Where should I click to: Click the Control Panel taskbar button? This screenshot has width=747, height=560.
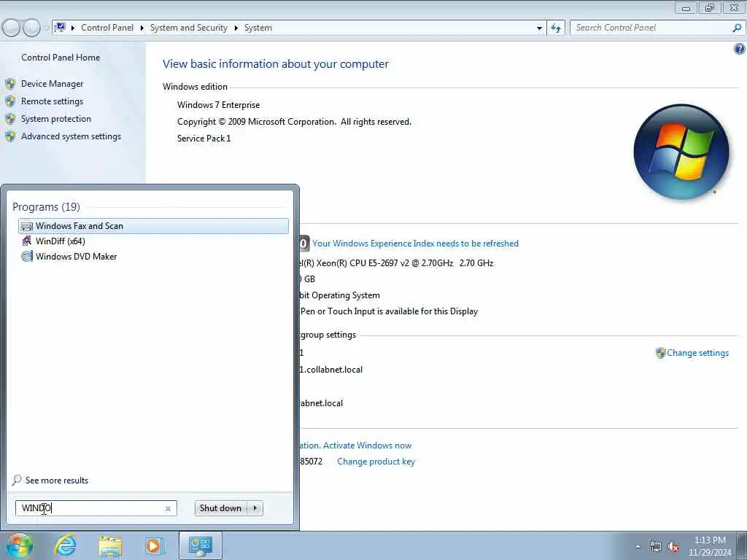200,545
